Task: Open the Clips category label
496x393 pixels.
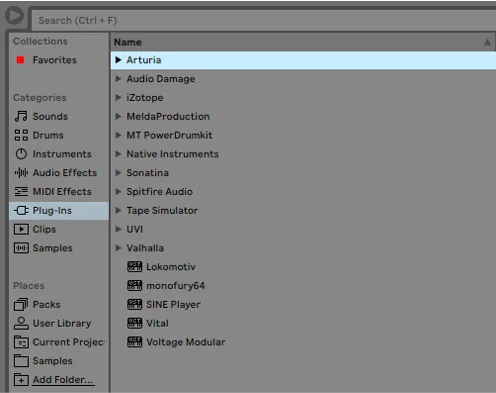Action: click(x=44, y=229)
